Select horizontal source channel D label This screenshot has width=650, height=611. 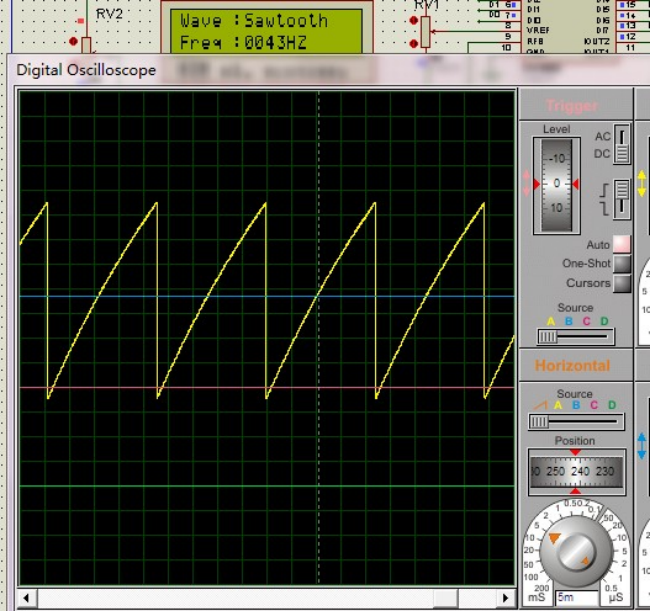tap(612, 405)
